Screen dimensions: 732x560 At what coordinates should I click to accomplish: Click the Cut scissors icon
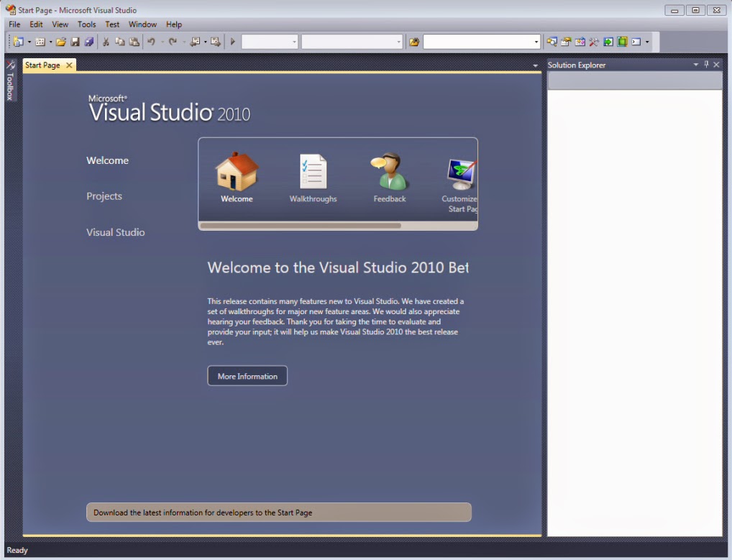pyautogui.click(x=106, y=42)
